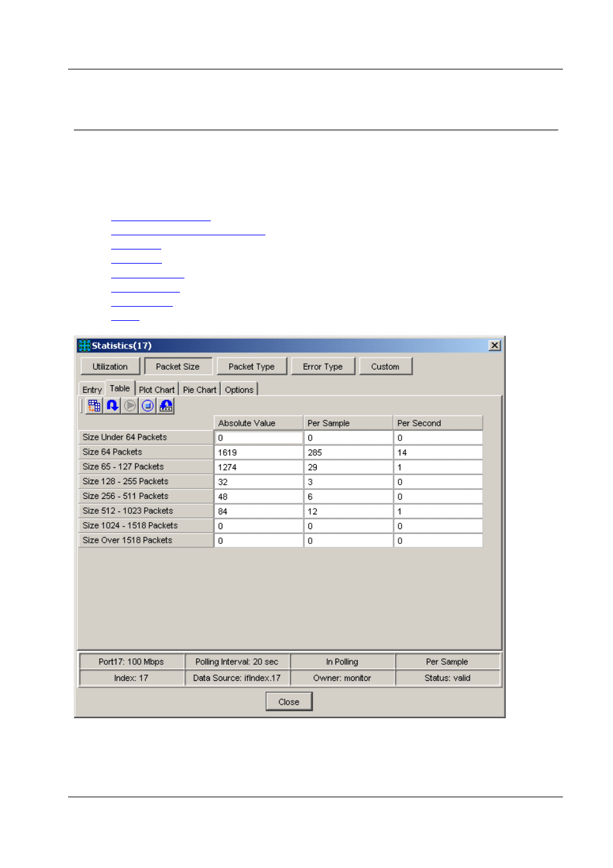This screenshot has width=613, height=868.
Task: Select the Size Under 64 Packets row label
Action: tap(146, 437)
